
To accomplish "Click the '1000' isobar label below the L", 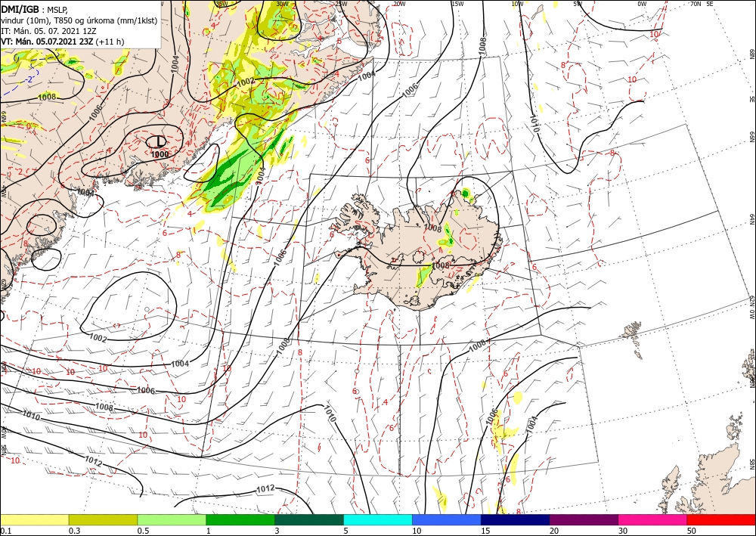I will pos(160,154).
